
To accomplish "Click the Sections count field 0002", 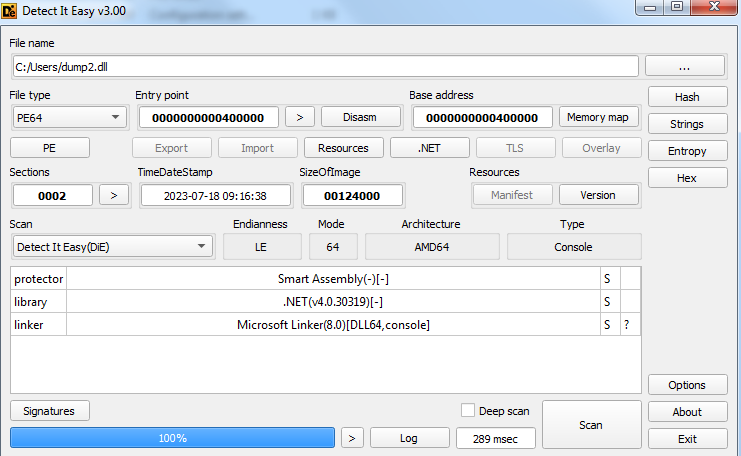I will pos(52,195).
